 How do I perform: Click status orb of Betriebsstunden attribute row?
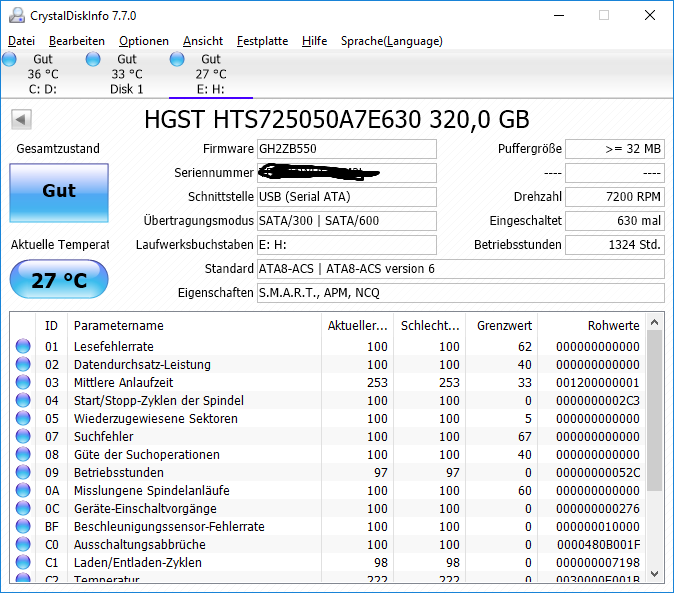coord(23,473)
